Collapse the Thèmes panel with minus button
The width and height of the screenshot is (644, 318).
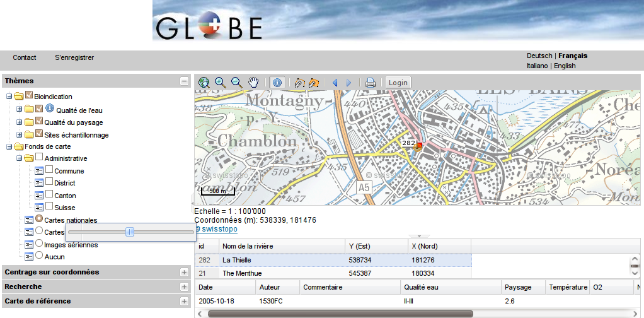(x=184, y=81)
